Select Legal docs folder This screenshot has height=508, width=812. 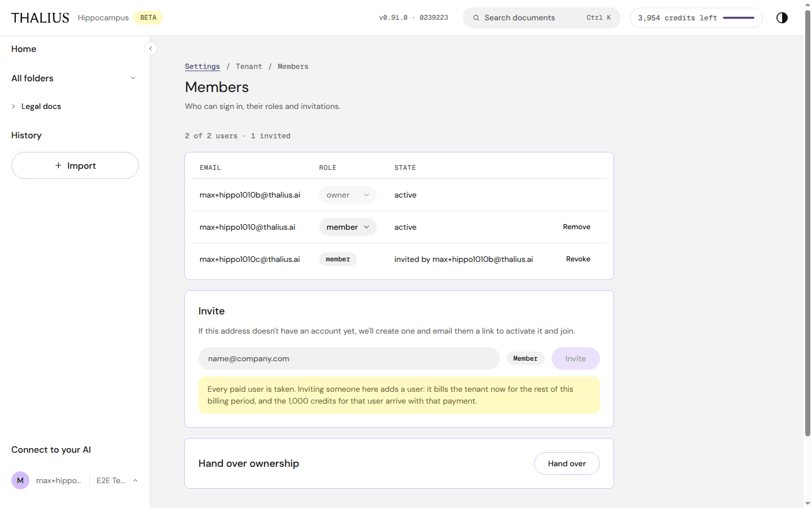[x=41, y=106]
